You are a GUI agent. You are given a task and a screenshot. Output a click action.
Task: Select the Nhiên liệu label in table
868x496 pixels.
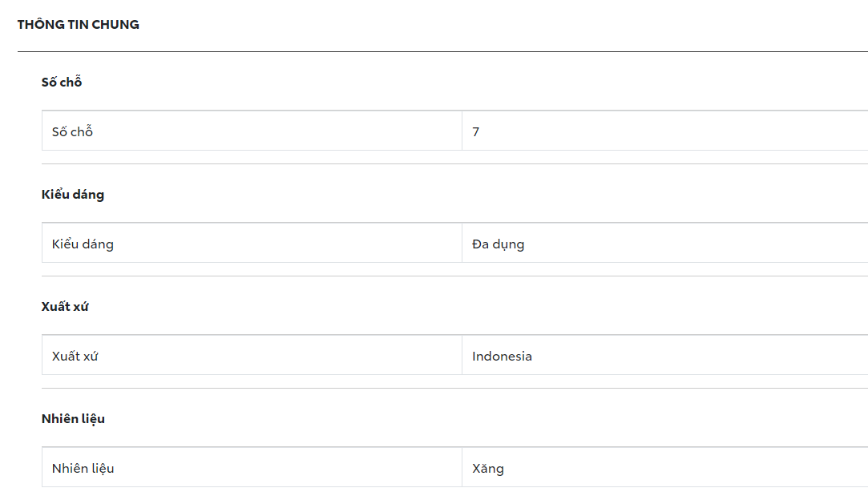click(x=83, y=468)
